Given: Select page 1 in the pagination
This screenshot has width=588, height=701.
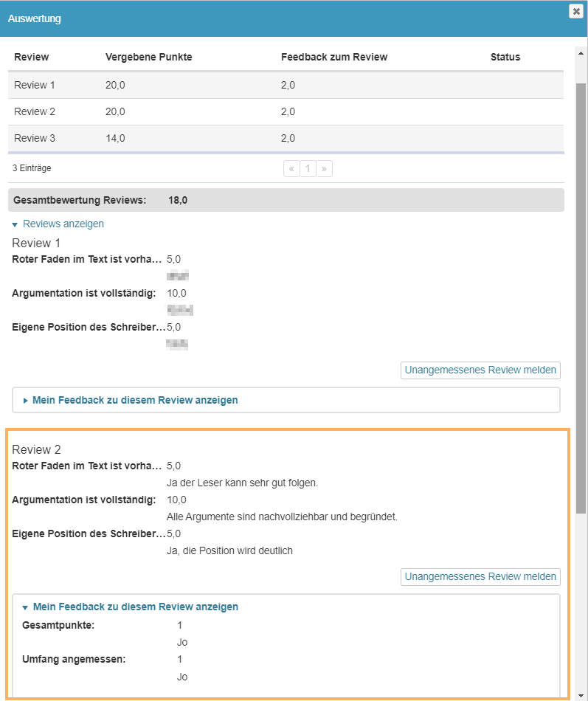Looking at the screenshot, I should point(308,169).
